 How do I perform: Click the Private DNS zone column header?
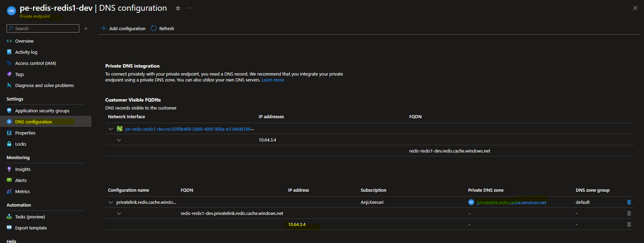click(x=486, y=190)
